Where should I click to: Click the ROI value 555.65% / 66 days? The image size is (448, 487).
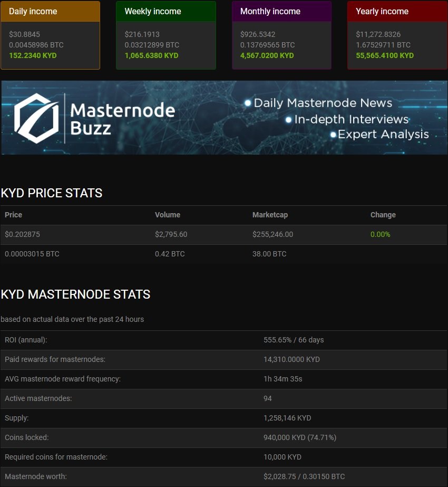294,340
